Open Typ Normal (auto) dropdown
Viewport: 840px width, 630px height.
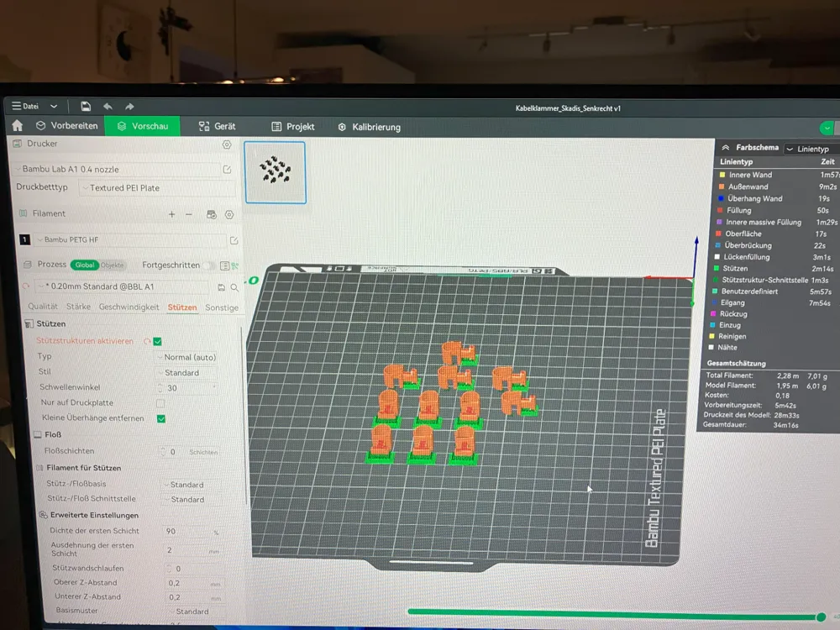(x=187, y=357)
